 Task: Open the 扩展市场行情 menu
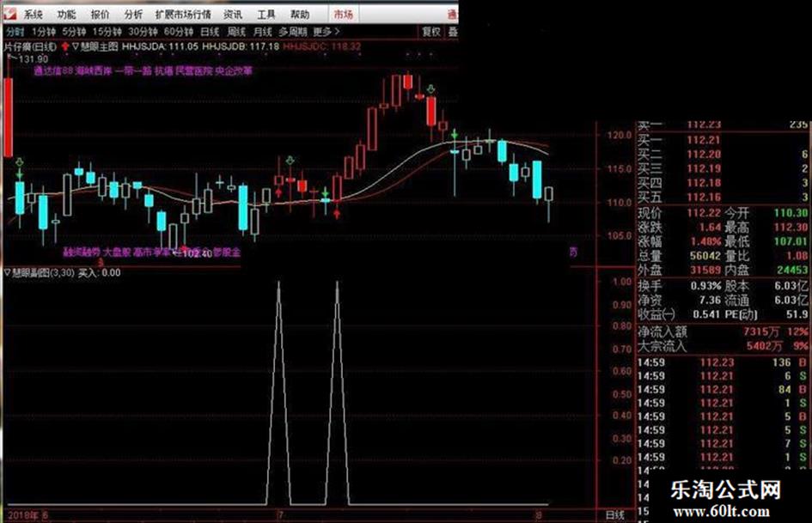click(183, 15)
